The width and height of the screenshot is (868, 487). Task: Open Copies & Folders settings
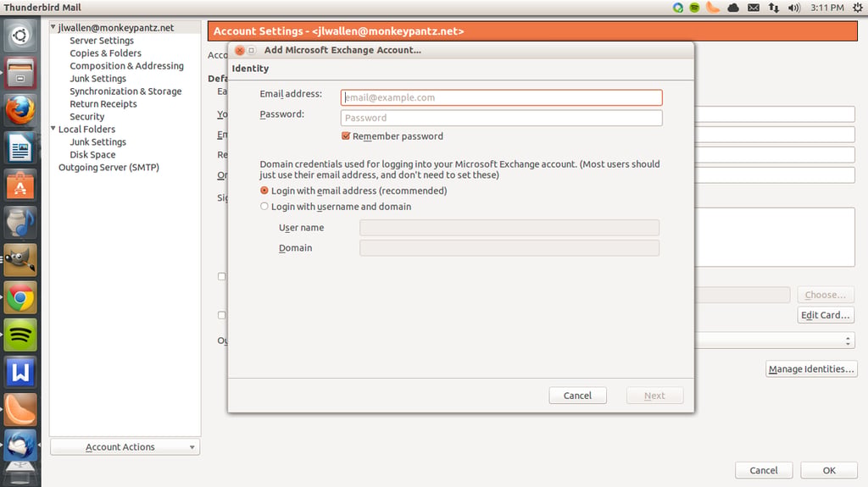105,53
